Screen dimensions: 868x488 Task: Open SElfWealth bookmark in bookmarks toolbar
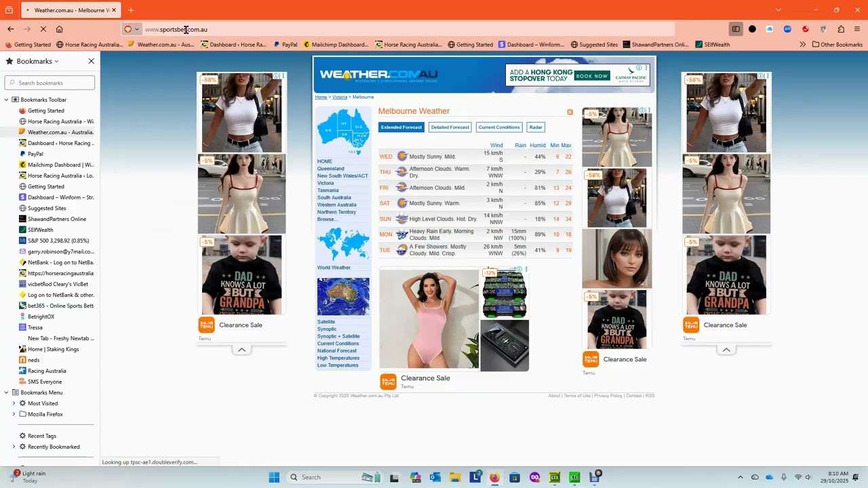coord(713,45)
